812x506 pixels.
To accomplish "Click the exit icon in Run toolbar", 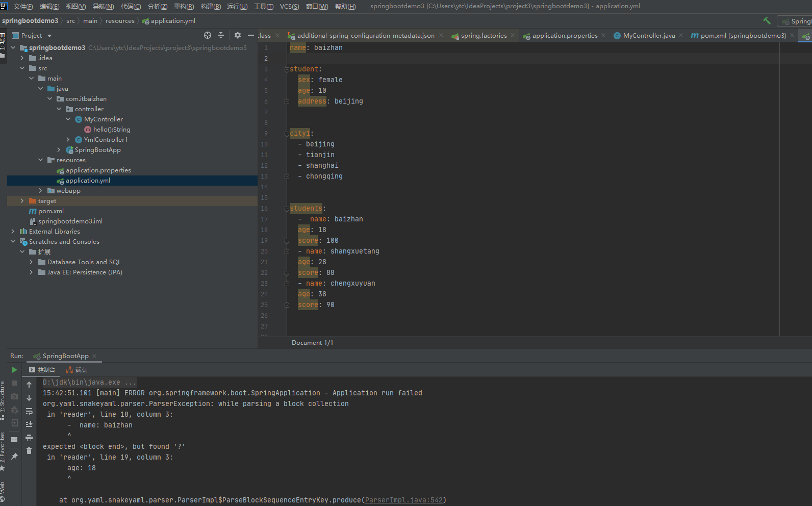I will coord(14,423).
